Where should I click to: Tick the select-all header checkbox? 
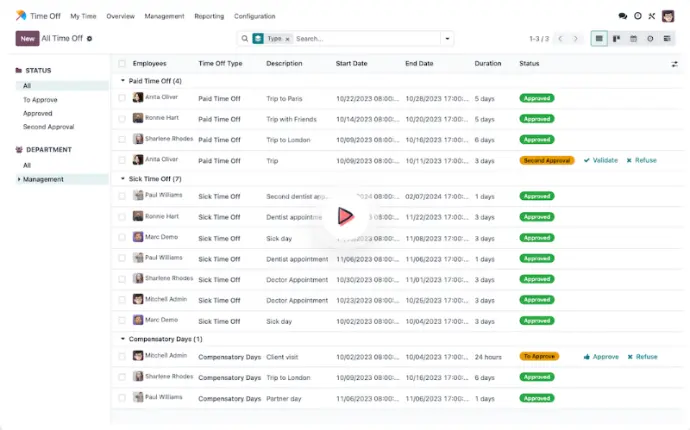point(122,63)
